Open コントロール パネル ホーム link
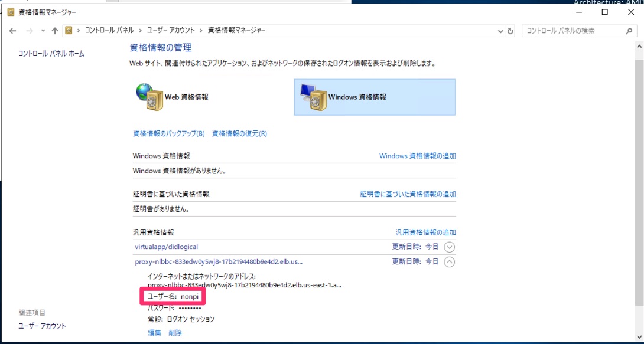 [51, 53]
